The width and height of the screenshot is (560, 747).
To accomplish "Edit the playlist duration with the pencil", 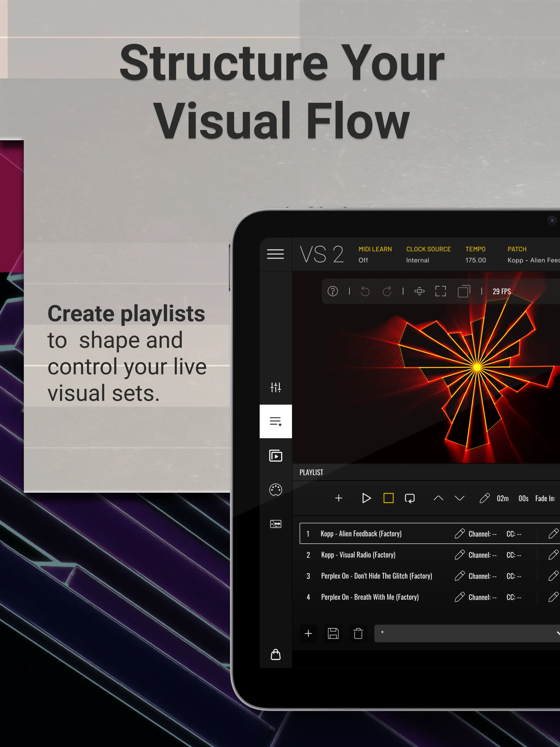I will pos(485,498).
